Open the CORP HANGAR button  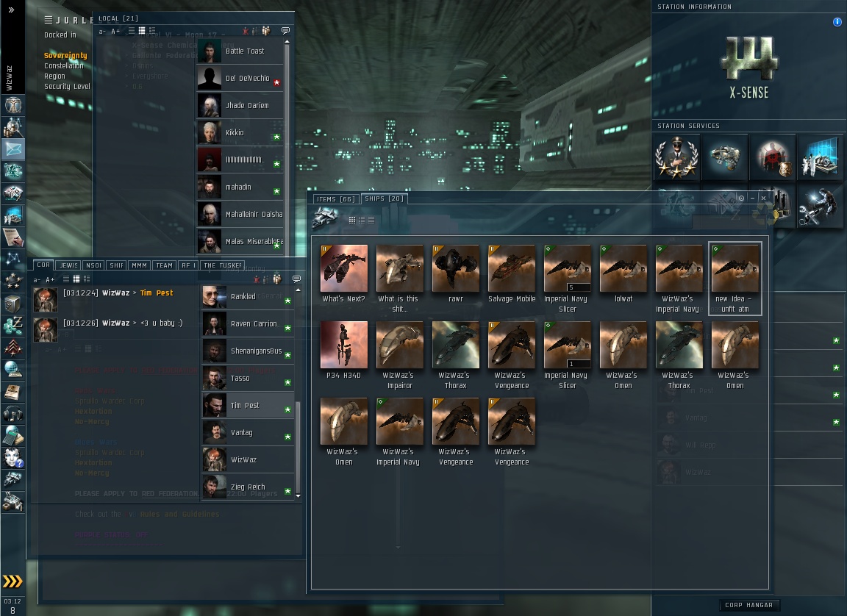tap(748, 605)
